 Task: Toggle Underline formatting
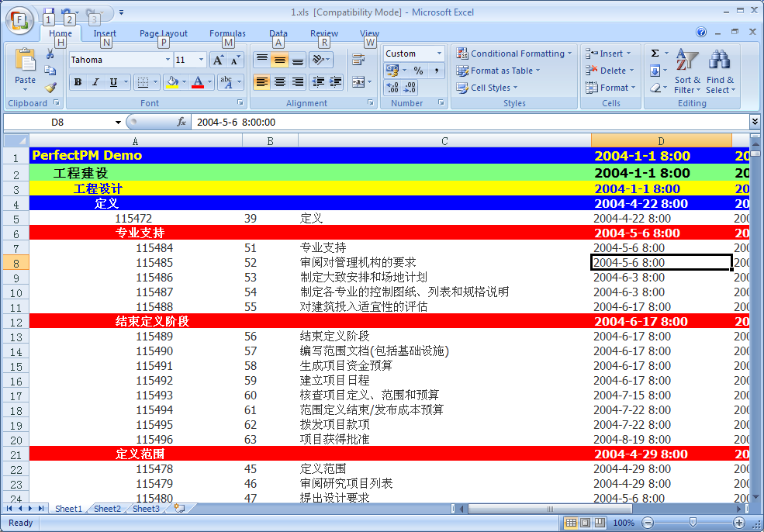coord(113,82)
